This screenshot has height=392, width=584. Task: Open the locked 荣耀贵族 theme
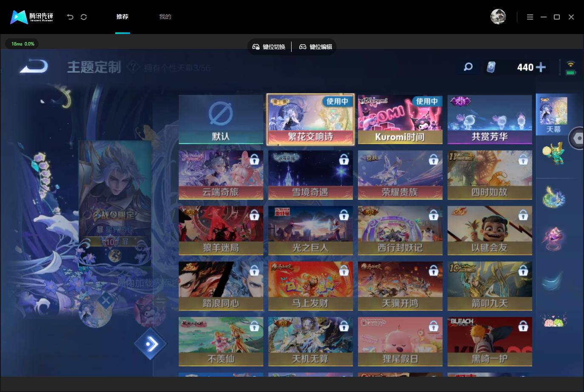(x=400, y=175)
